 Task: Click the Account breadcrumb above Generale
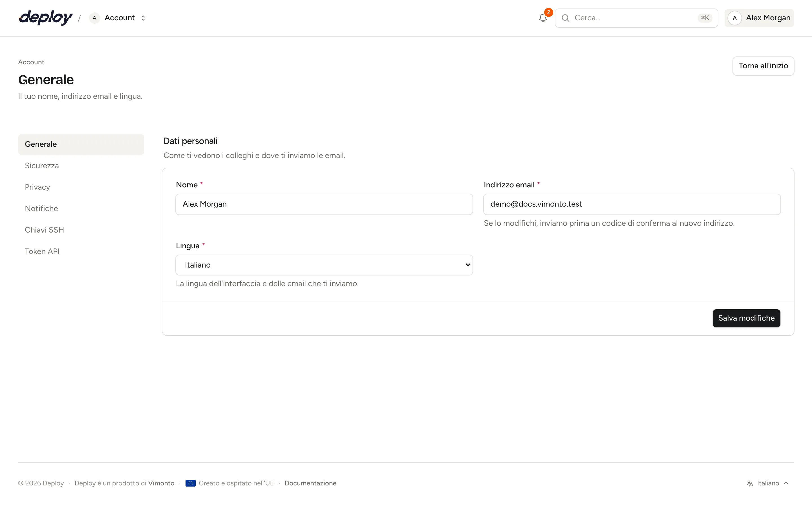[31, 62]
